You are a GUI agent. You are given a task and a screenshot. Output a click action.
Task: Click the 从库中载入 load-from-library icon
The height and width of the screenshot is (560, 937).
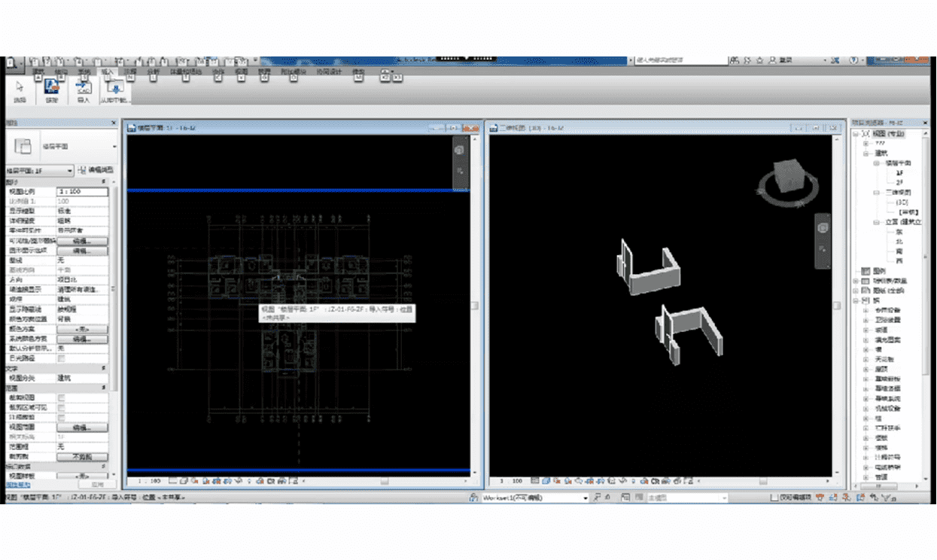(117, 87)
